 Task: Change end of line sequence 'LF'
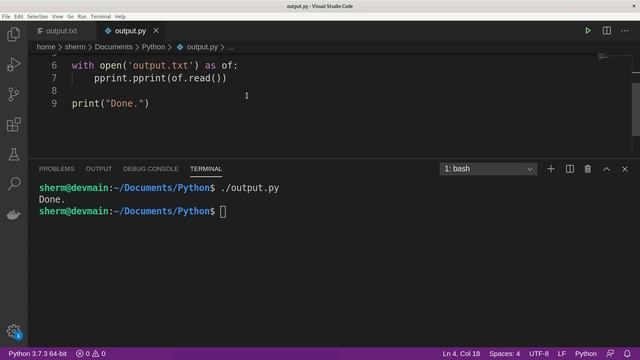(x=562, y=353)
